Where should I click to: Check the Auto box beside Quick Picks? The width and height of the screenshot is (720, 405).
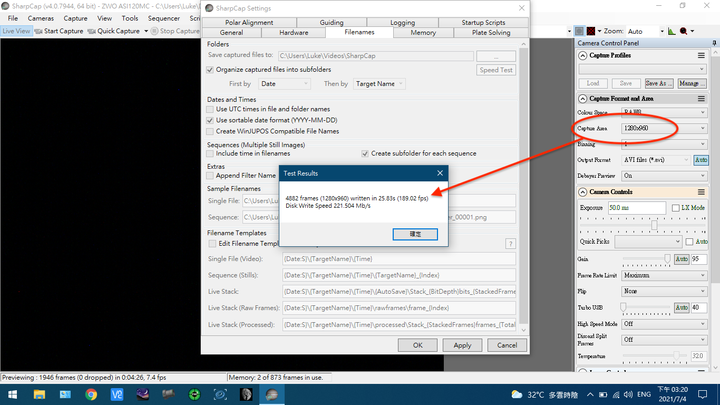689,242
